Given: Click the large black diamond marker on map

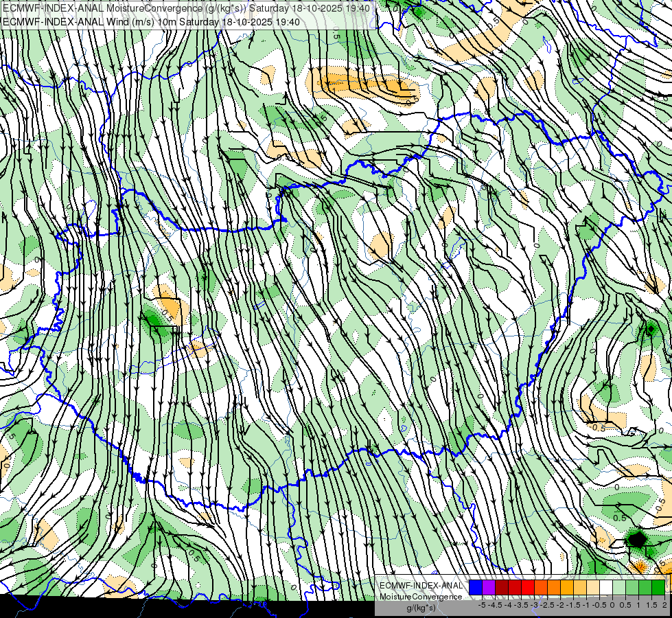Looking at the screenshot, I should (x=637, y=538).
